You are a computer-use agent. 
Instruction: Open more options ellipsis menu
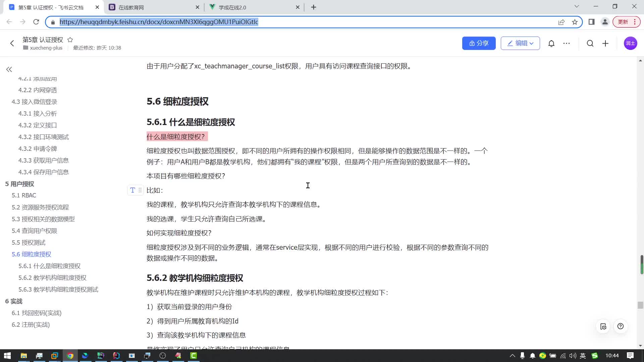567,43
